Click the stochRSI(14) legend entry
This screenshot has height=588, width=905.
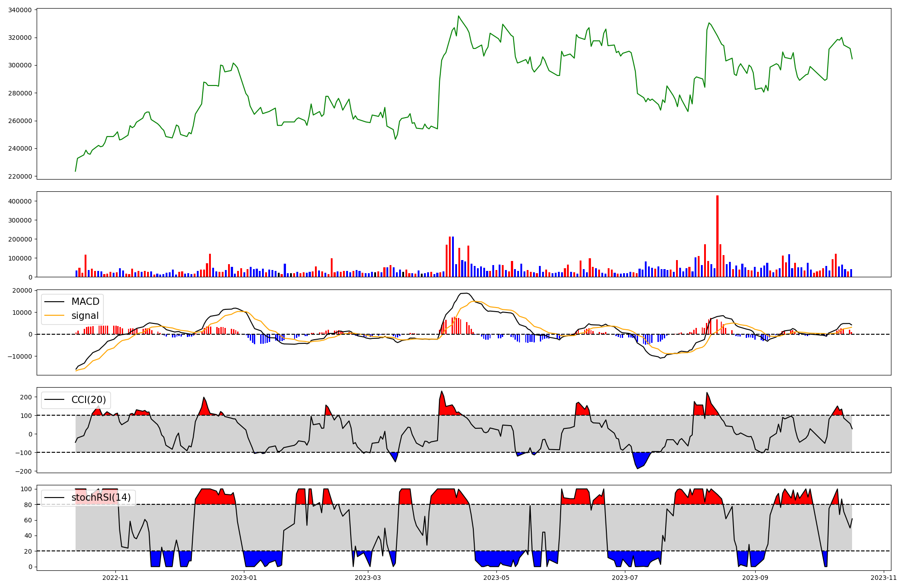(101, 498)
